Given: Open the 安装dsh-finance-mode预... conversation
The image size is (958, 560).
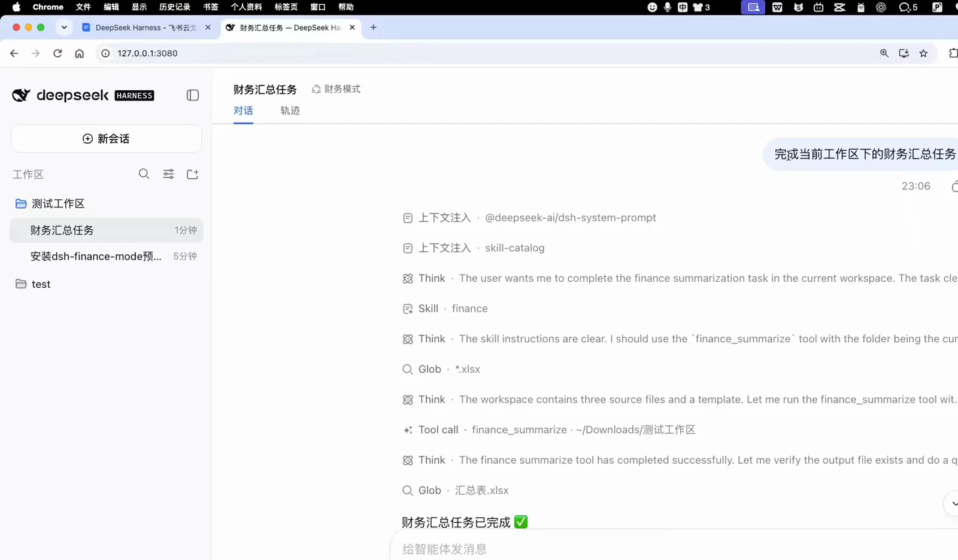Looking at the screenshot, I should 106,257.
